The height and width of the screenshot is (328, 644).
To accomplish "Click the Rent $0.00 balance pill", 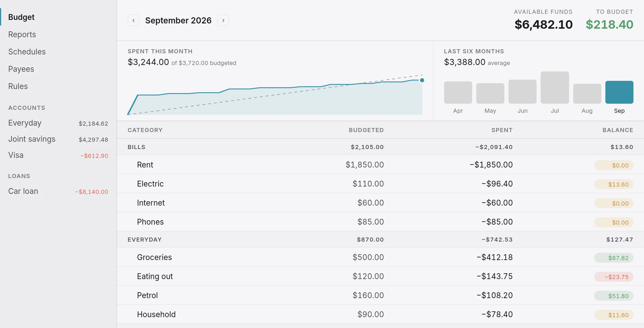I will click(x=614, y=165).
